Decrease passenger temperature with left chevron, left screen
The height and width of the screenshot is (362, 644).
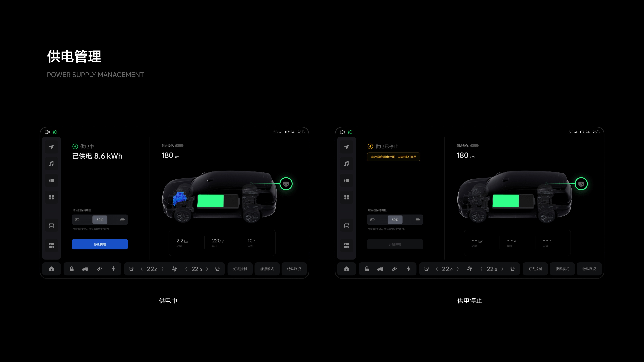point(186,269)
